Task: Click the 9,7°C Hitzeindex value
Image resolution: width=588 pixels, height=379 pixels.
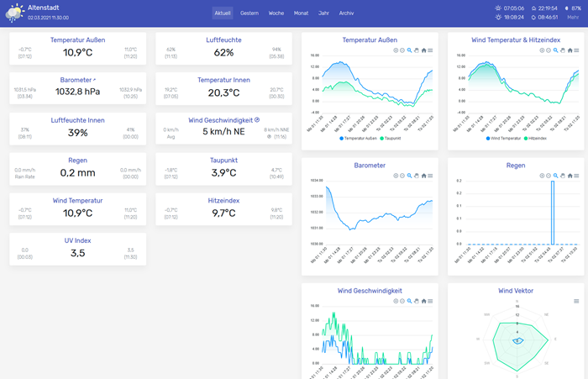Action: point(223,213)
